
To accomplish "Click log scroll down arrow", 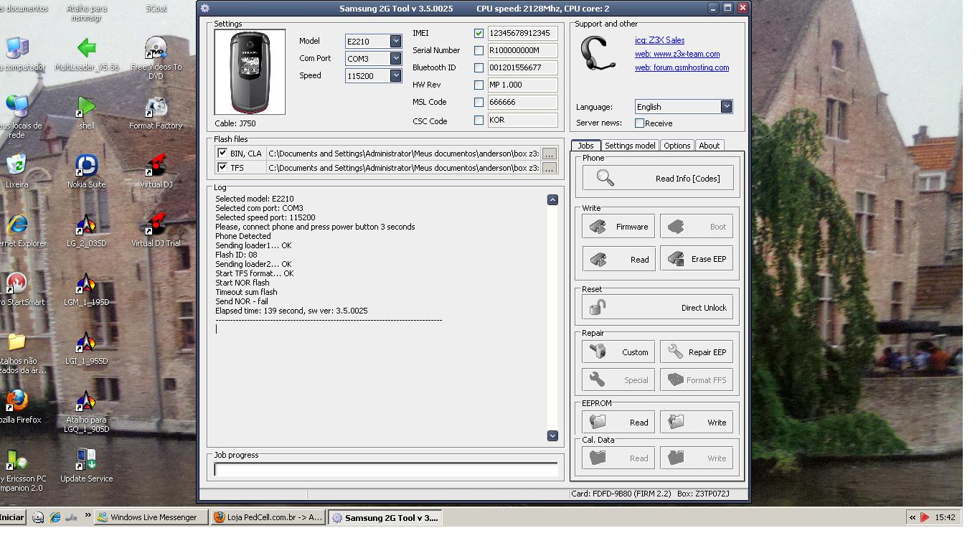I will [552, 435].
